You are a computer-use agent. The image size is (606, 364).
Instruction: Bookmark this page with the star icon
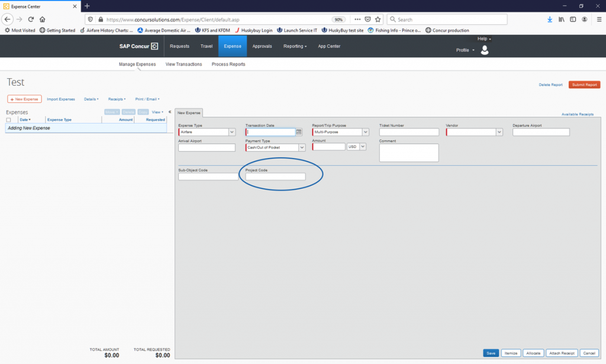378,20
